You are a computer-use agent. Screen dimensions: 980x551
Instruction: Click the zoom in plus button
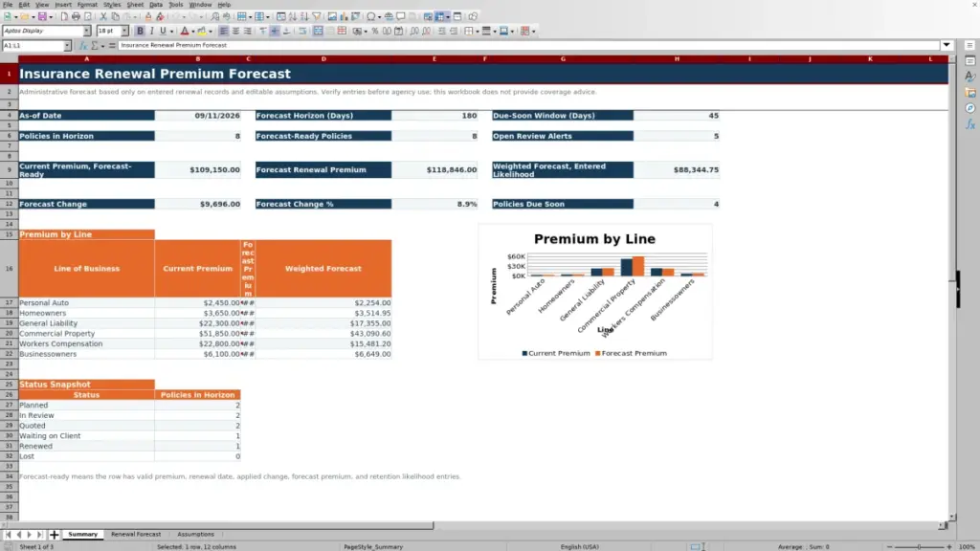point(948,547)
